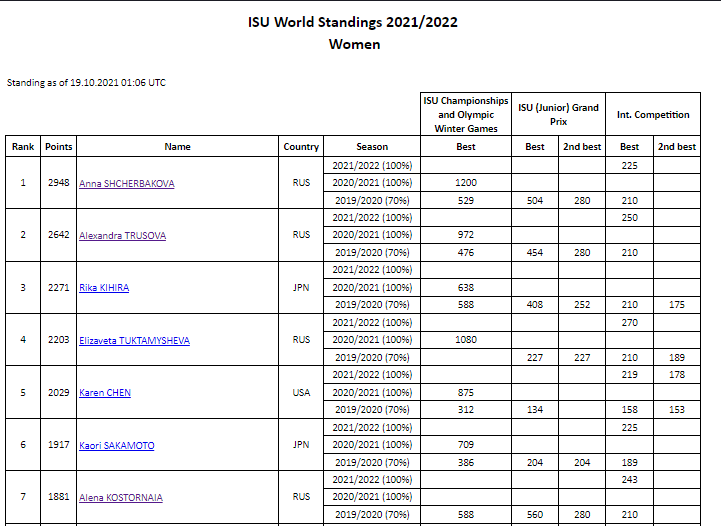Open Elizaveta TUKTAMYSHEVA's profile link
Image resolution: width=721 pixels, height=526 pixels.
pyautogui.click(x=134, y=341)
